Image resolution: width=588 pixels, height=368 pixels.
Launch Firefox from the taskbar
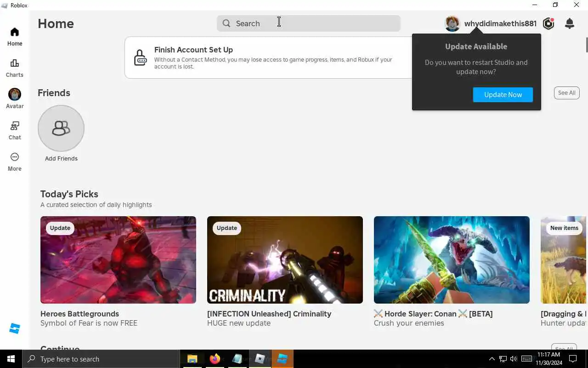(x=215, y=359)
